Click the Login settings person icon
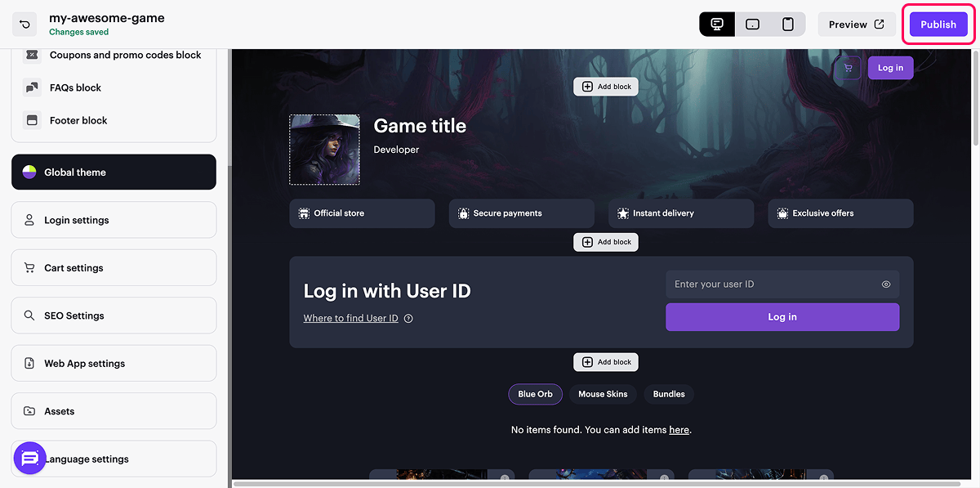Screen dimensions: 980x488 pyautogui.click(x=29, y=220)
